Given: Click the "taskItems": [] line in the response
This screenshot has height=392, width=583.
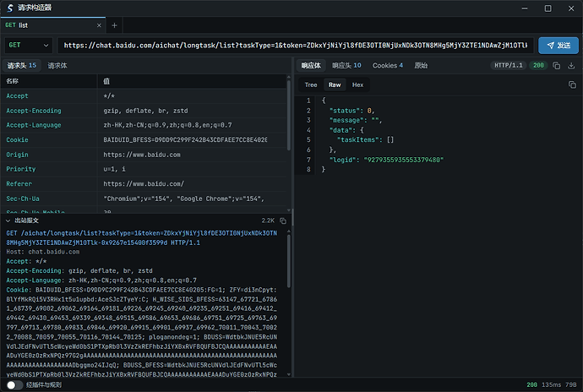Looking at the screenshot, I should pyautogui.click(x=365, y=140).
